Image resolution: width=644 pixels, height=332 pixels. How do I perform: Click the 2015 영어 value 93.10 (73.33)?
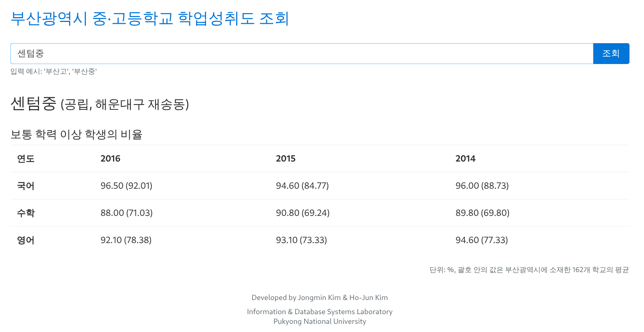pos(301,240)
